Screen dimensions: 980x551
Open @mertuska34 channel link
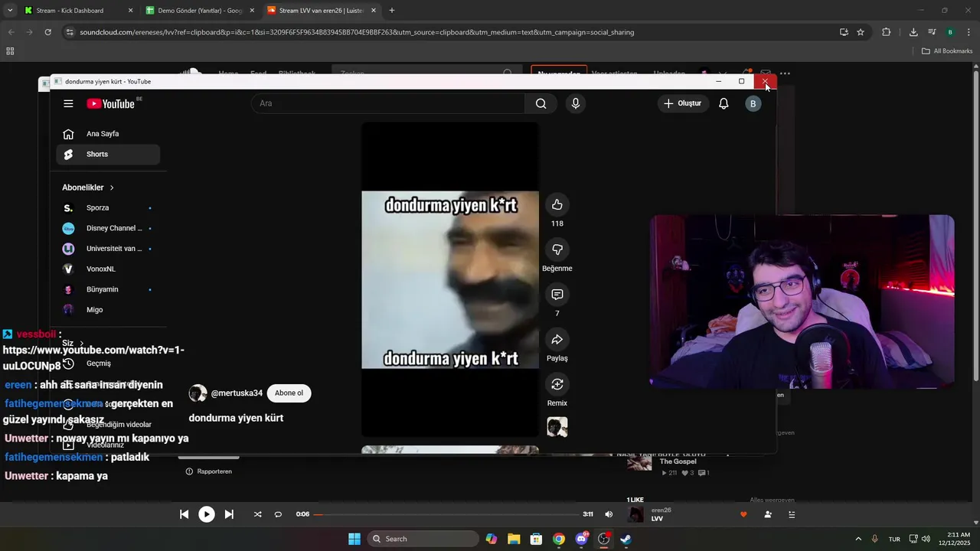(x=237, y=393)
